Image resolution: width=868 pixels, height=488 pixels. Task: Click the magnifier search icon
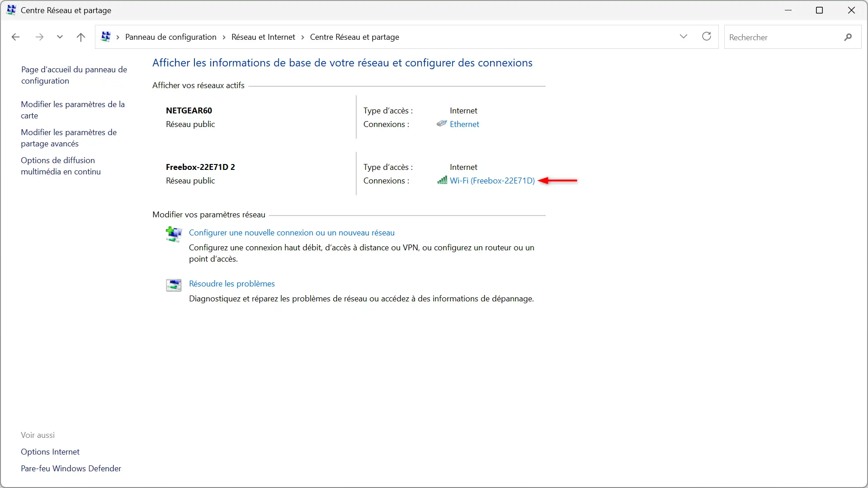click(848, 37)
